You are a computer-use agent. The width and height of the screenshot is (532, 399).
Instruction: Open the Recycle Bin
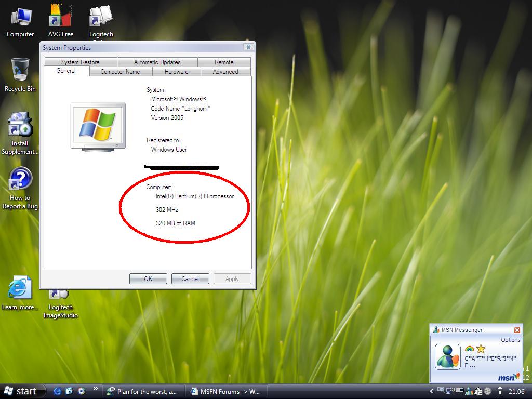(x=20, y=75)
